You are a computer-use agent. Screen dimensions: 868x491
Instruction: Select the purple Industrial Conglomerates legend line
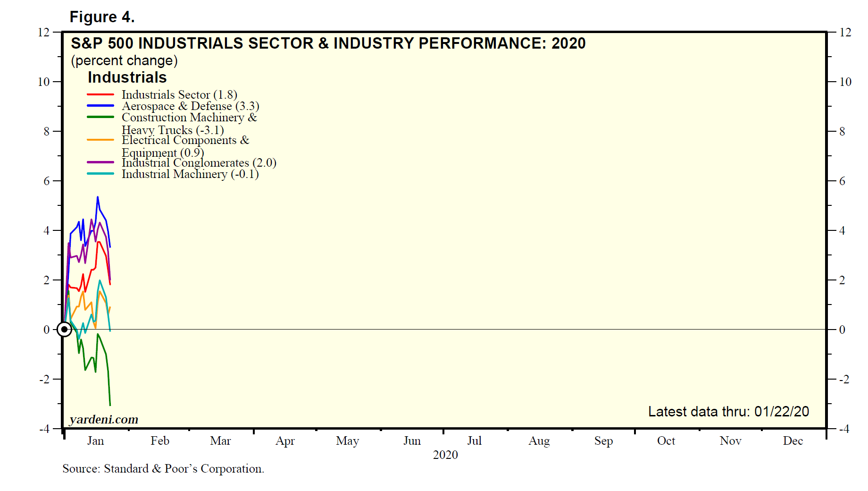click(100, 162)
